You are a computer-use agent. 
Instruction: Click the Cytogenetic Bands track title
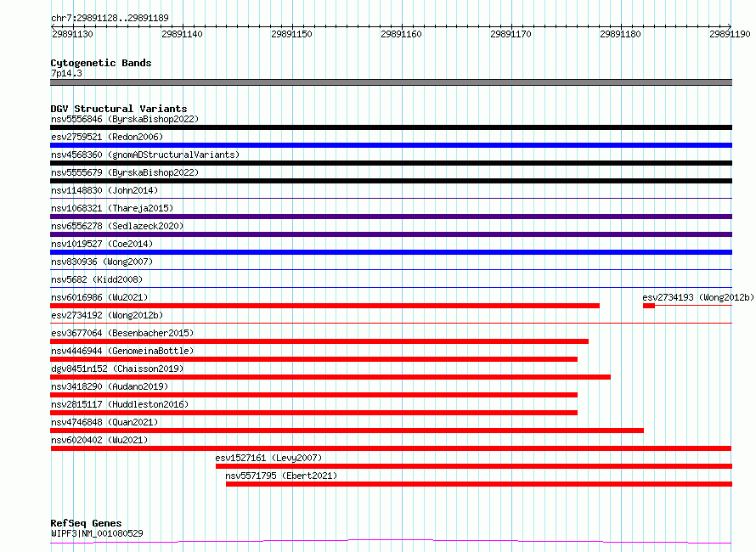tap(101, 63)
